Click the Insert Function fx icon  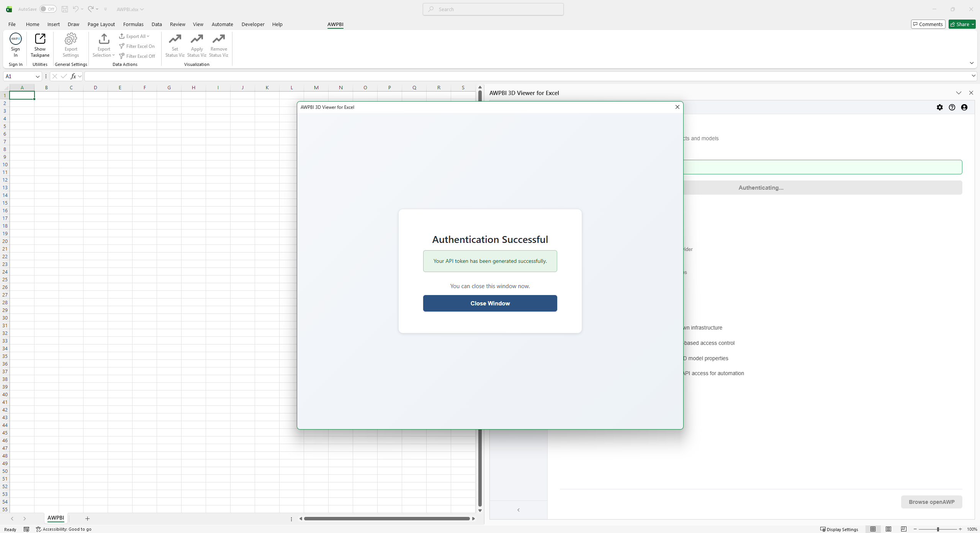(x=73, y=76)
